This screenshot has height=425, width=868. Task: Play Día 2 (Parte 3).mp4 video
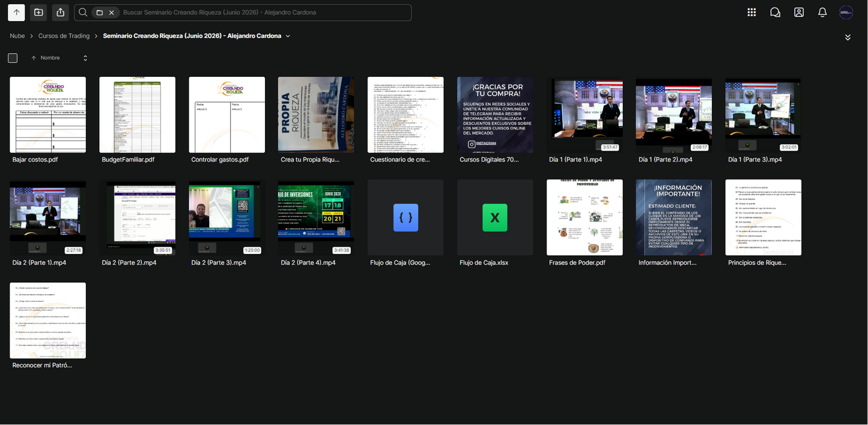(226, 217)
